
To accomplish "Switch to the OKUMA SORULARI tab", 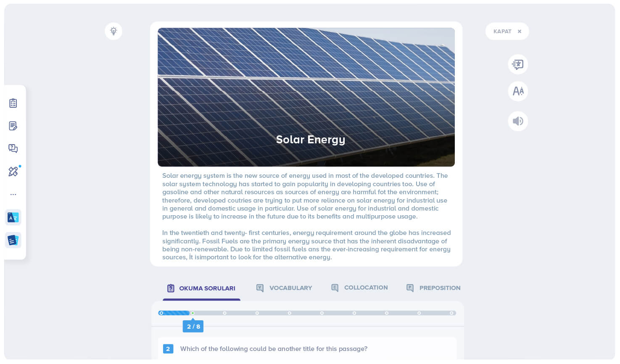I will point(201,288).
